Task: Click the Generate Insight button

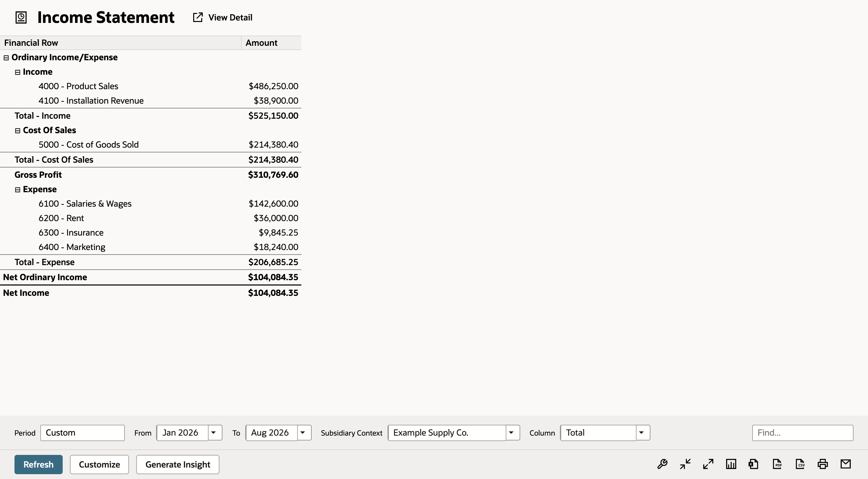Action: [x=178, y=464]
